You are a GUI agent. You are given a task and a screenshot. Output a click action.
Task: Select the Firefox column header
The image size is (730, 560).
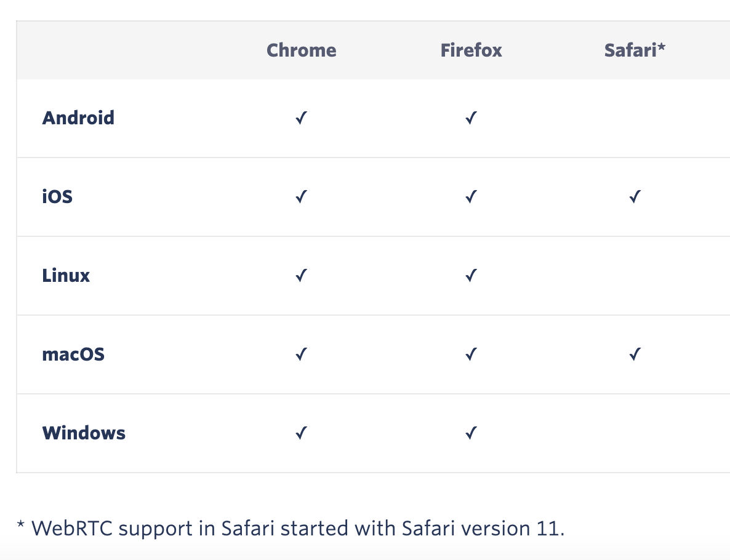pos(471,50)
